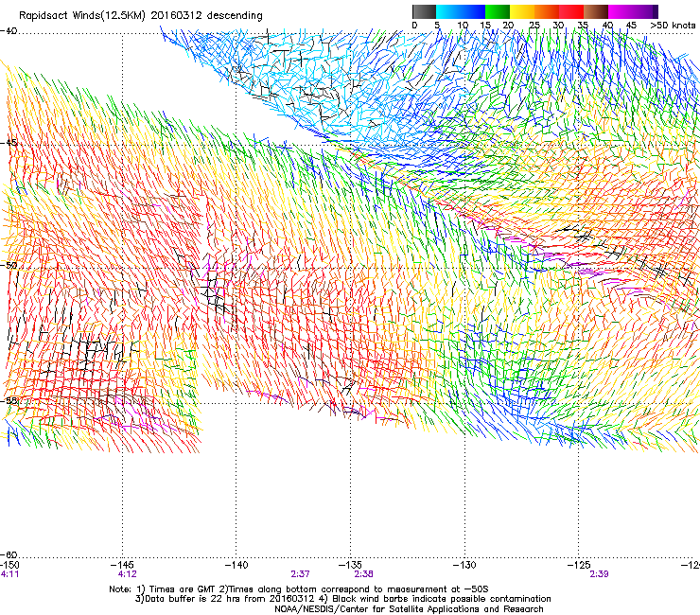
Task: Click the cyan 5-10 knots legend swatch
Action: point(448,11)
